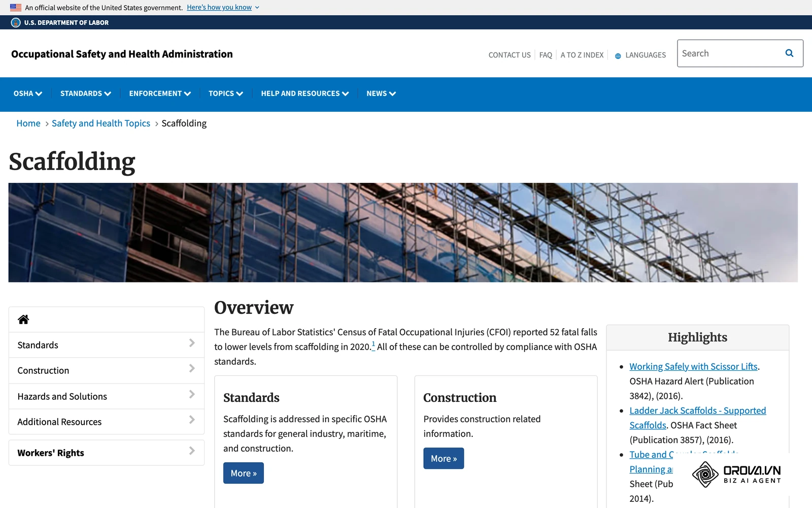Select Construction in the sidebar menu
The height and width of the screenshot is (508, 812).
click(x=107, y=370)
